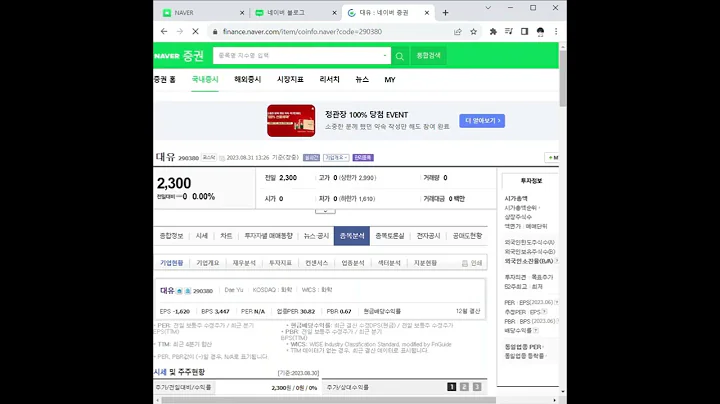Select the 기업현황 sub-tab
The width and height of the screenshot is (720, 404).
[171, 263]
